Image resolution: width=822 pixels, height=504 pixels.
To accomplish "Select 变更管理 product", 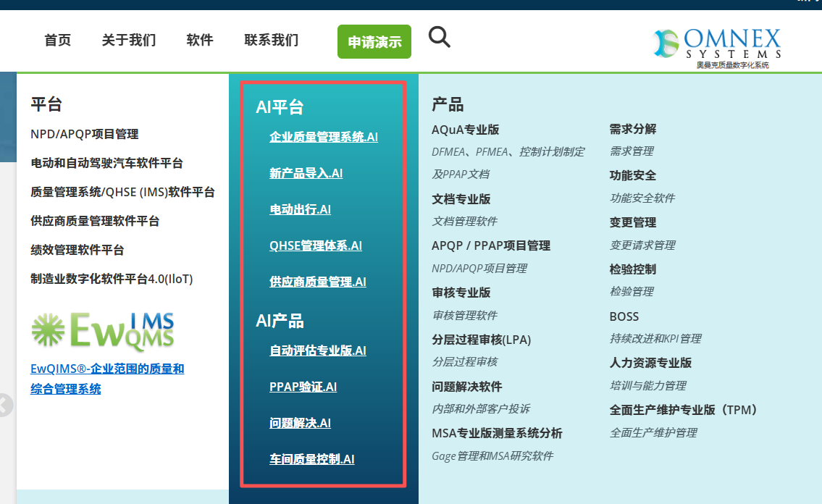I will [633, 222].
